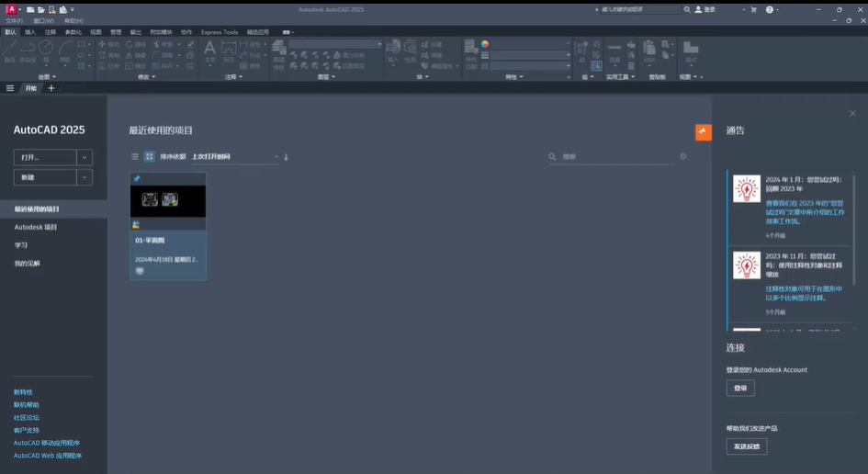This screenshot has height=474, width=868.
Task: Click the New drawing quick access icon
Action: point(30,9)
